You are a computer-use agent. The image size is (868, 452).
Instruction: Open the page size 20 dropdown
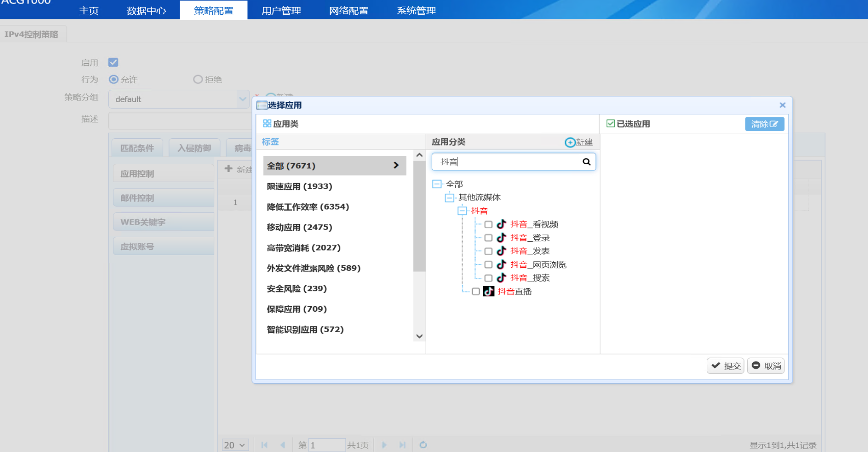[x=235, y=445]
